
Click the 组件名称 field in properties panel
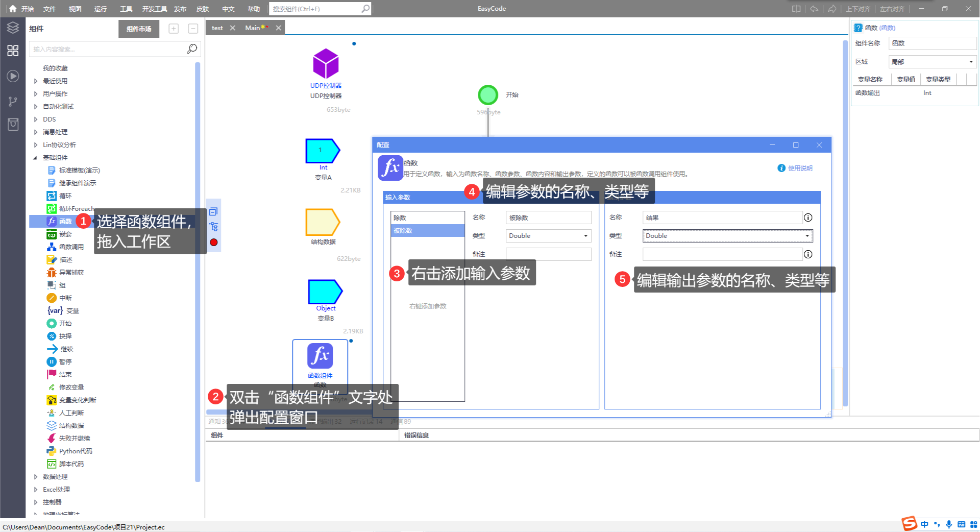933,43
